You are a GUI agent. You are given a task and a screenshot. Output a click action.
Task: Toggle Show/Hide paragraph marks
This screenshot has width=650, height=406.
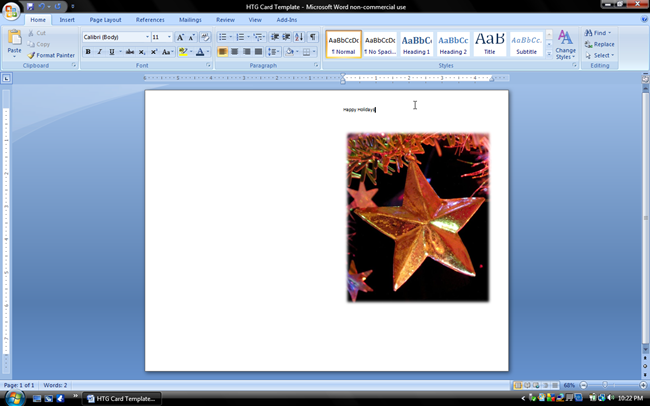pyautogui.click(x=313, y=37)
